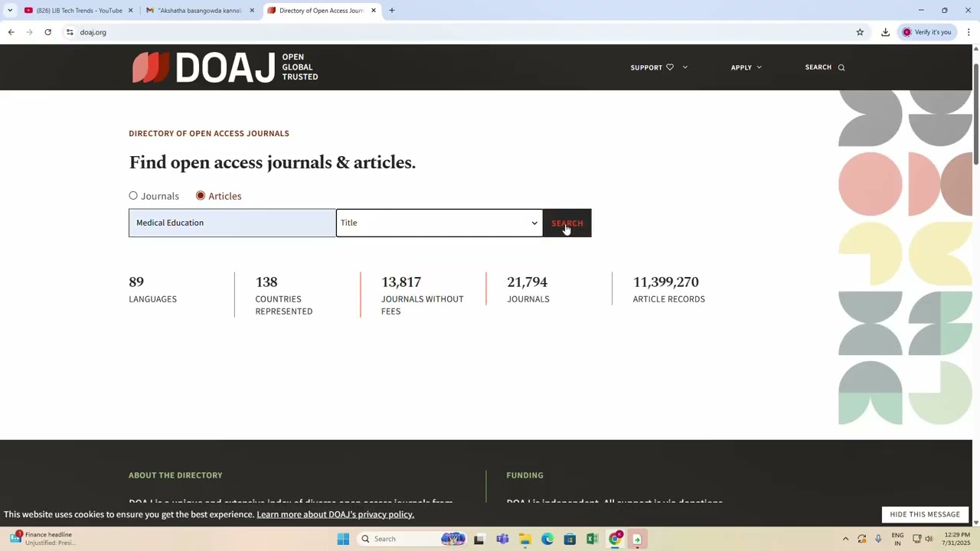The image size is (980, 551).
Task: Go back using browser back arrow
Action: click(11, 32)
